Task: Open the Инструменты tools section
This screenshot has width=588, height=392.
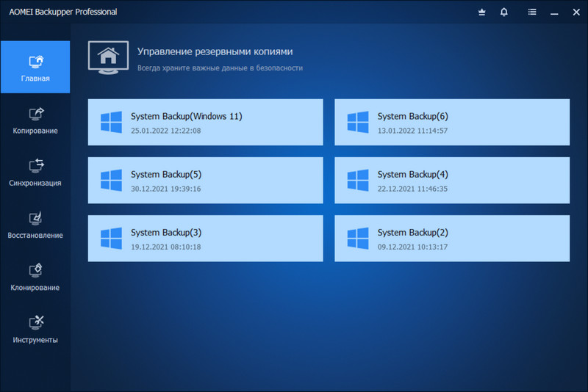Action: point(35,330)
